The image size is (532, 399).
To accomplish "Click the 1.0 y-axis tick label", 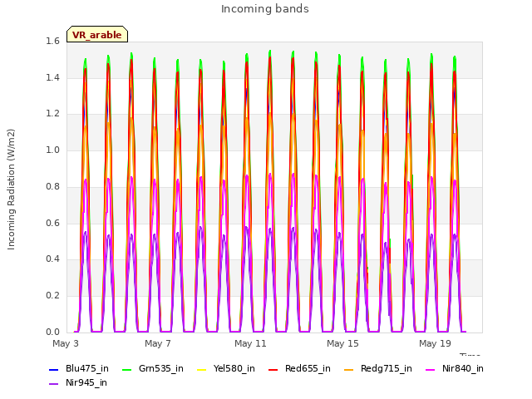I will coord(52,150).
